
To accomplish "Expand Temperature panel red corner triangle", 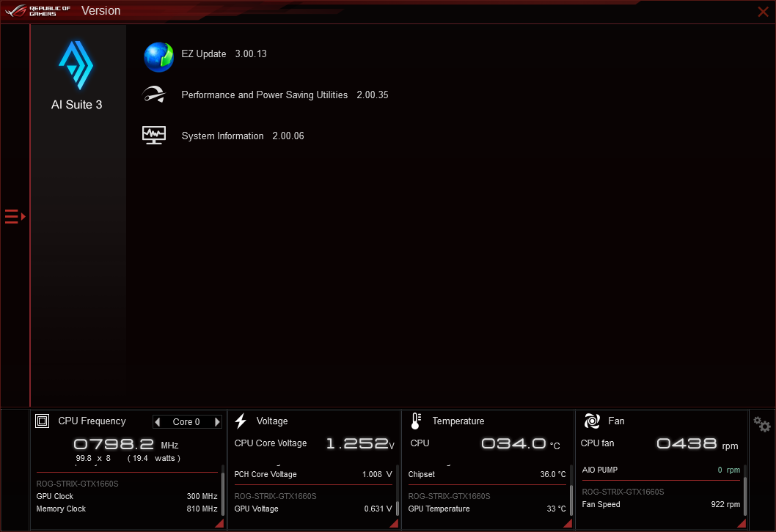I will click(x=568, y=524).
